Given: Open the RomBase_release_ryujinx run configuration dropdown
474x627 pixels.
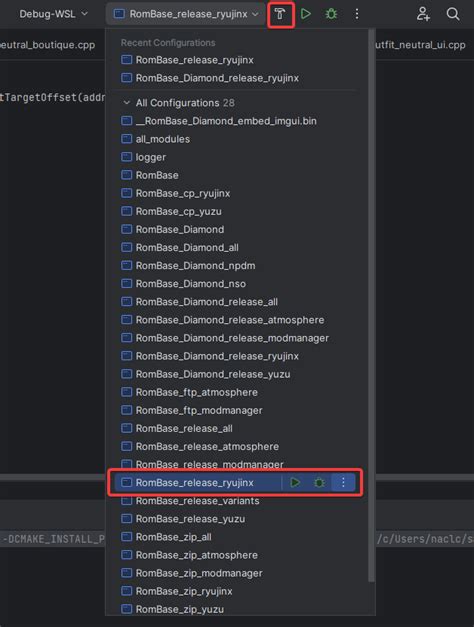Looking at the screenshot, I should (186, 14).
